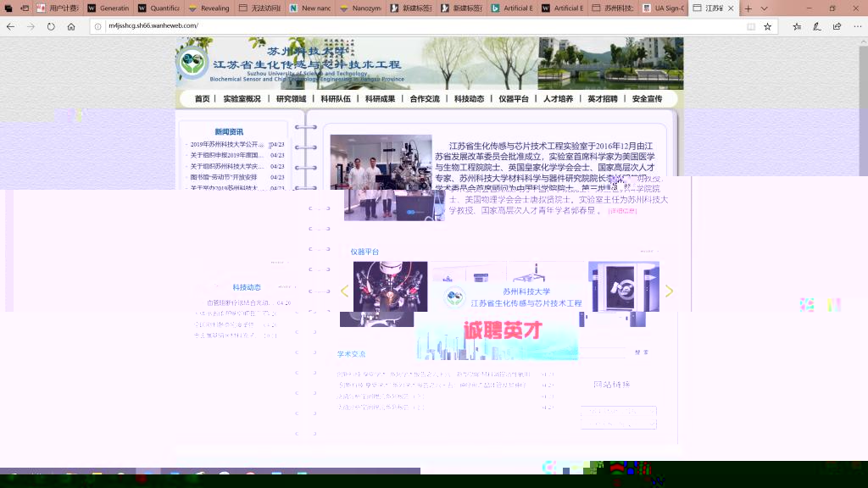Image resolution: width=868 pixels, height=488 pixels.
Task: Click the set tabs aside icon
Action: point(25,8)
